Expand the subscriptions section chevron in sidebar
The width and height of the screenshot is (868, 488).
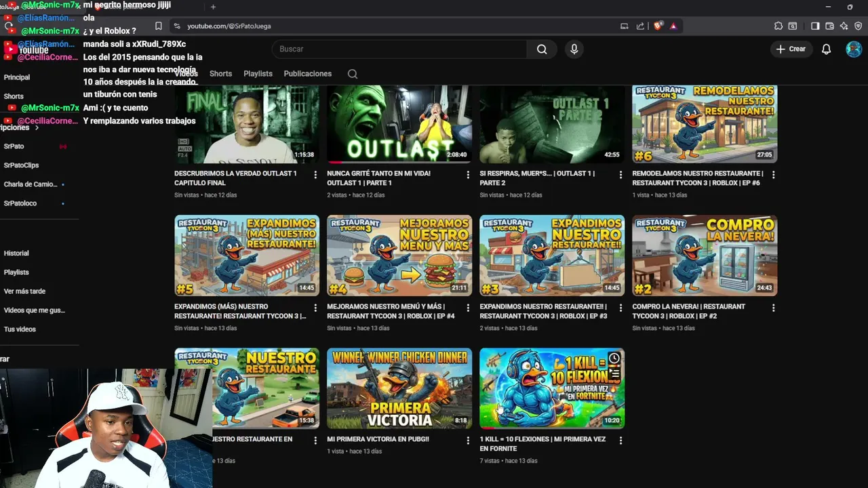37,127
